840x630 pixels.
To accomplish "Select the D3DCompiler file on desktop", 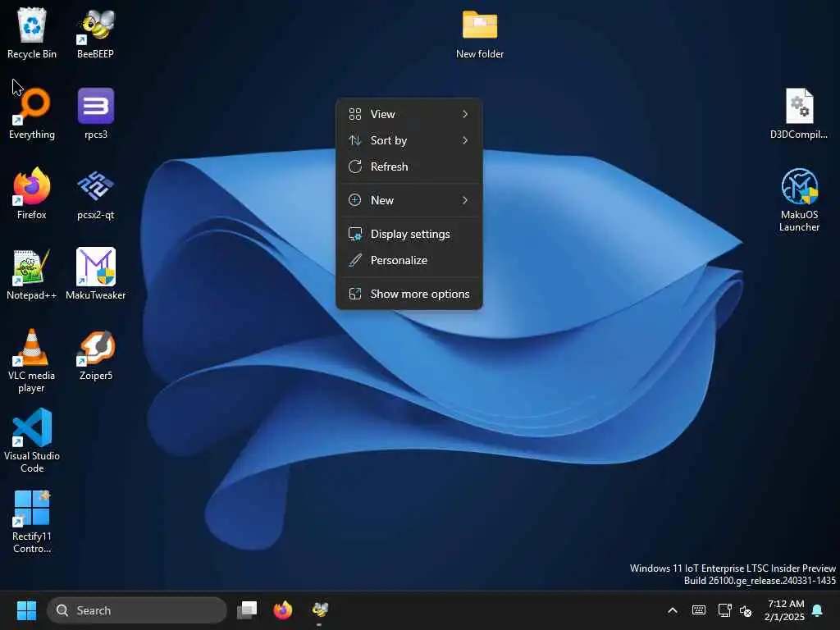I will 799,113.
